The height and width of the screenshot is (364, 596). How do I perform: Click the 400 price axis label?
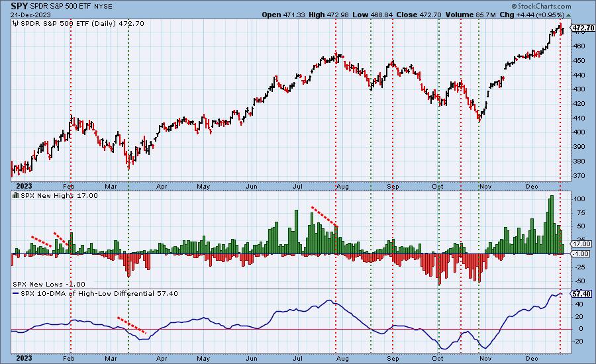tap(579, 132)
